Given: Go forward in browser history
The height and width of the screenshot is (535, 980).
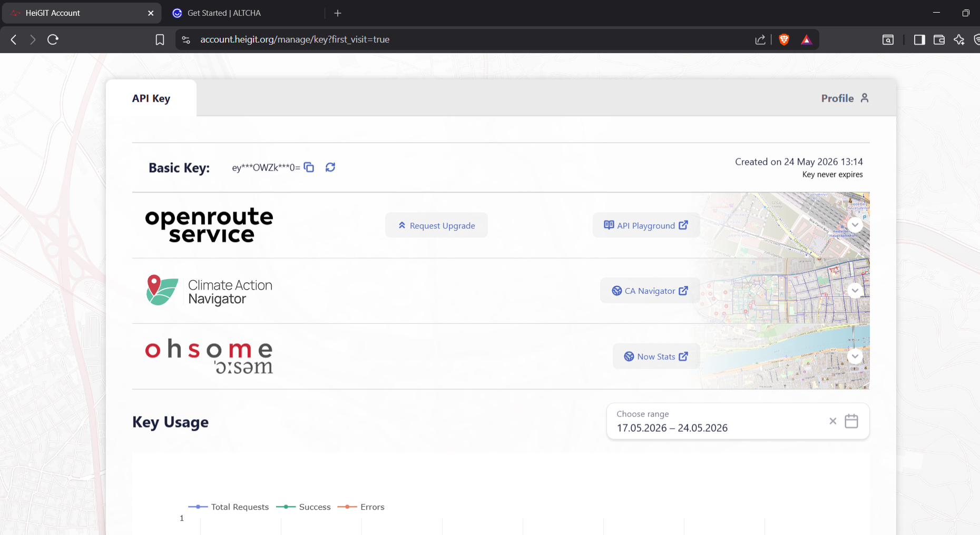Looking at the screenshot, I should [x=33, y=39].
